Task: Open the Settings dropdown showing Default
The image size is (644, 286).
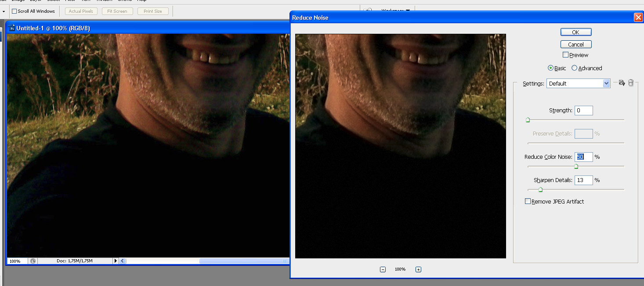Action: 579,83
